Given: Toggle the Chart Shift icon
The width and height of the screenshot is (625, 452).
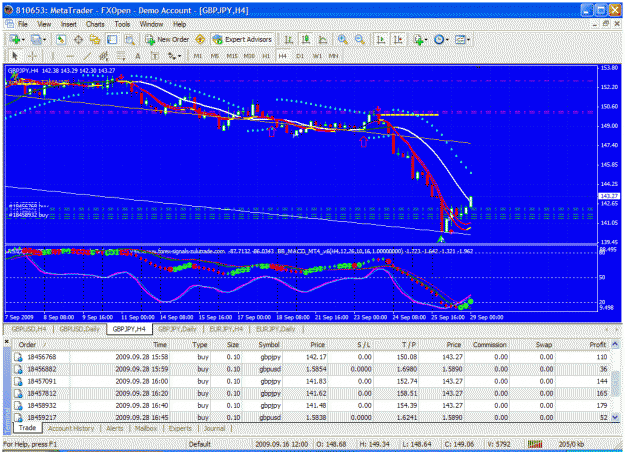Looking at the screenshot, I should click(398, 39).
